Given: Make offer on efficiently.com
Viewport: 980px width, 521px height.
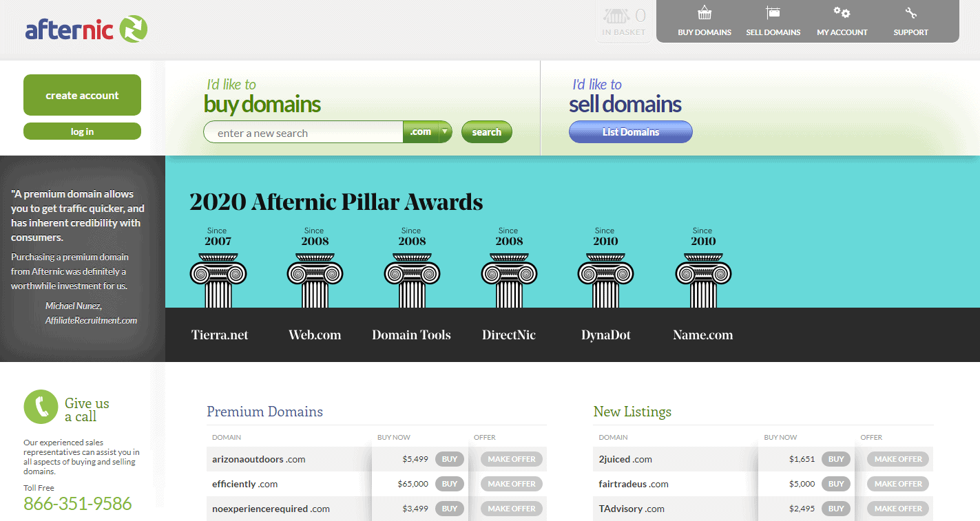Looking at the screenshot, I should pyautogui.click(x=512, y=484).
